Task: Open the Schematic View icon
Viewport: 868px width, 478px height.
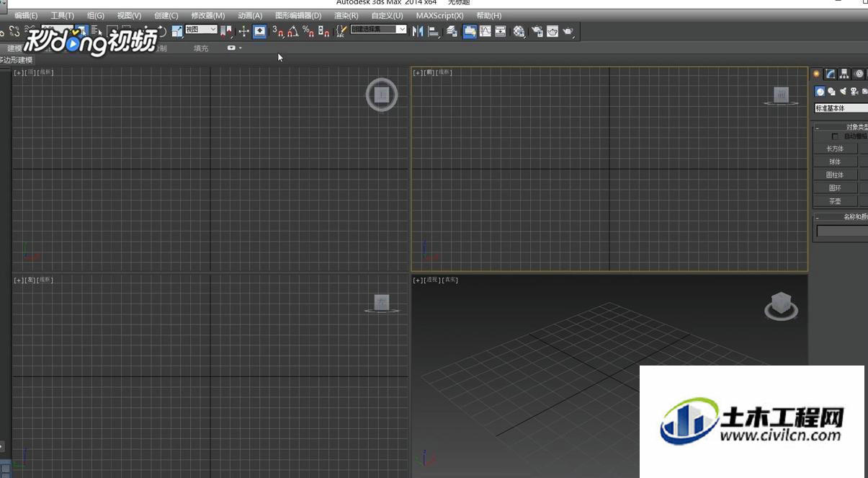Action: point(501,31)
